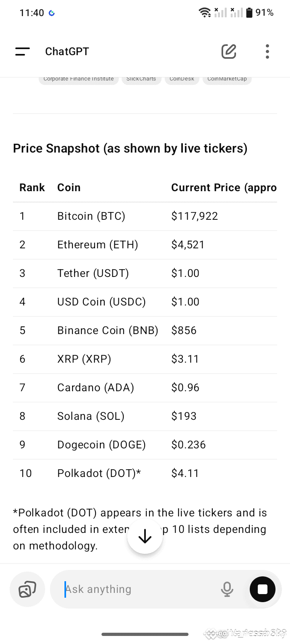Open the Corporate Finance Institute source chip
The height and width of the screenshot is (644, 290).
79,79
